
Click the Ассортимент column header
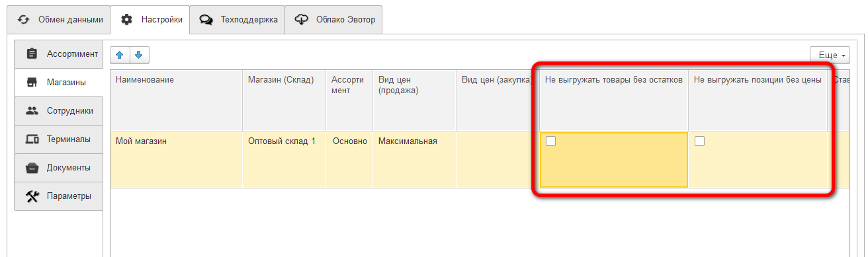tap(349, 100)
